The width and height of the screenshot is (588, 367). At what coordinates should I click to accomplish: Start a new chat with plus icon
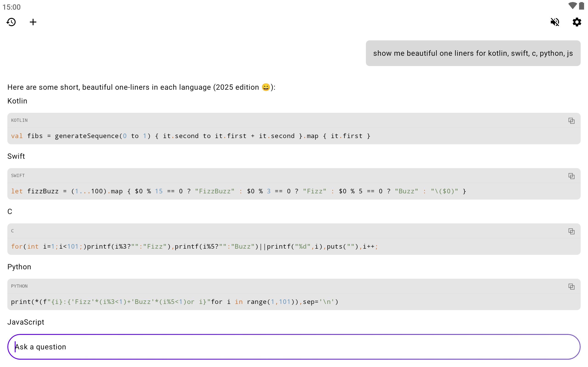tap(33, 22)
